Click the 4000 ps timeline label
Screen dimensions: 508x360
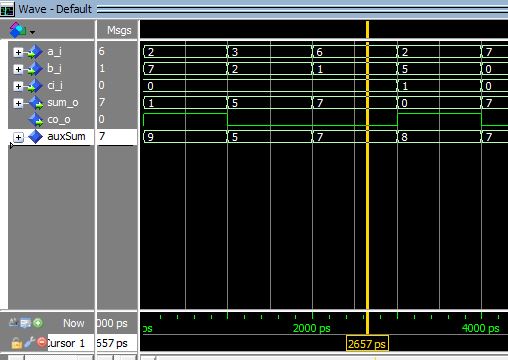point(480,328)
